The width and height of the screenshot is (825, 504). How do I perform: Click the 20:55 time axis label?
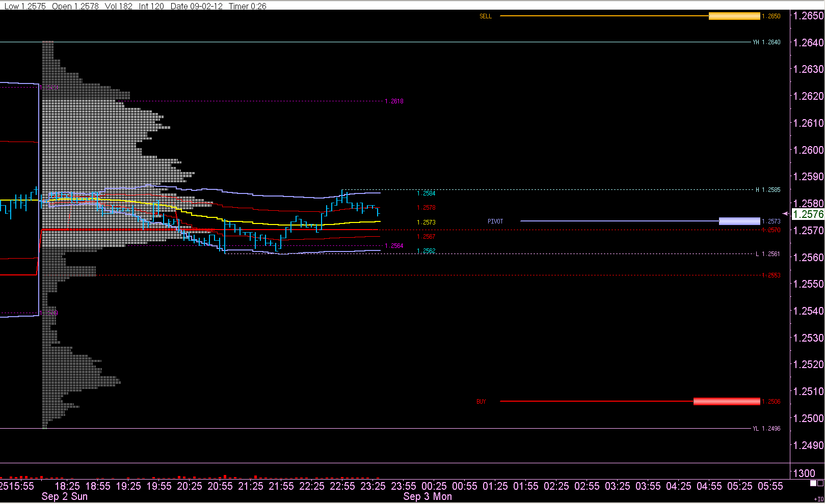tap(220, 486)
